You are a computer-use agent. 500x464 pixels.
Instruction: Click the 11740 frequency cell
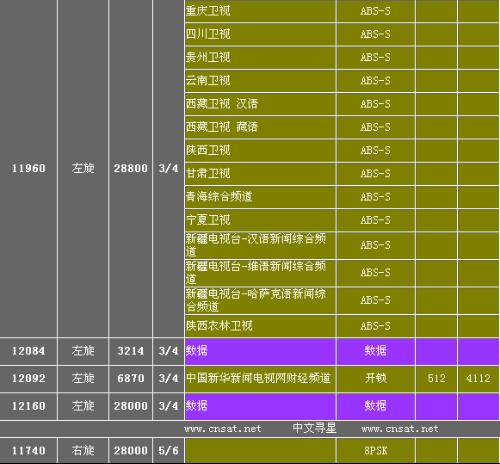coord(29,451)
